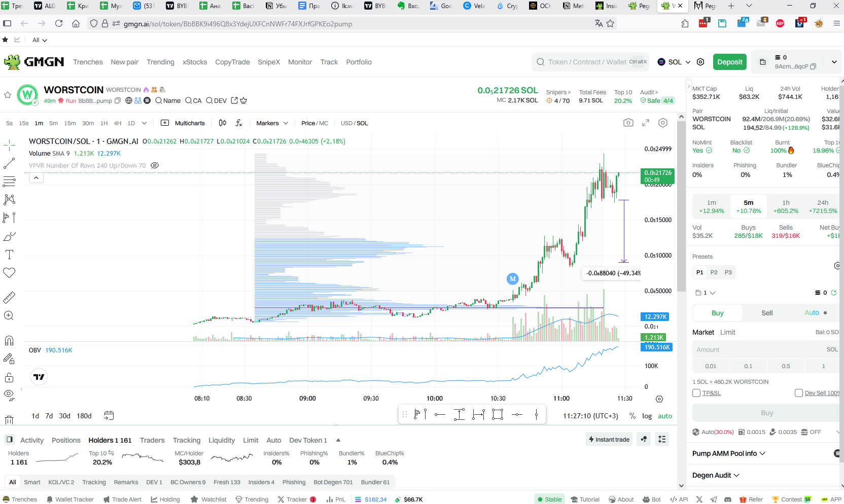Add WORSTCOIN to favorites star
844x504 pixels.
[8, 95]
